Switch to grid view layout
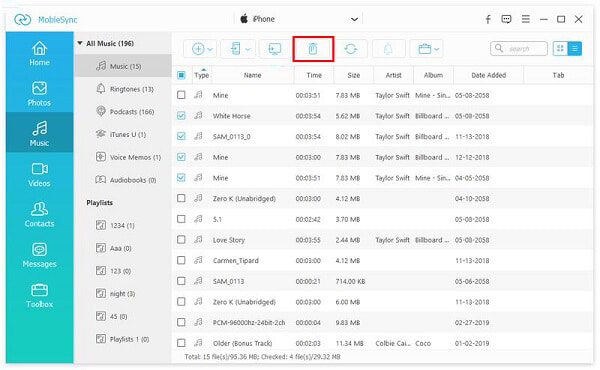This screenshot has width=600, height=370. coord(560,49)
